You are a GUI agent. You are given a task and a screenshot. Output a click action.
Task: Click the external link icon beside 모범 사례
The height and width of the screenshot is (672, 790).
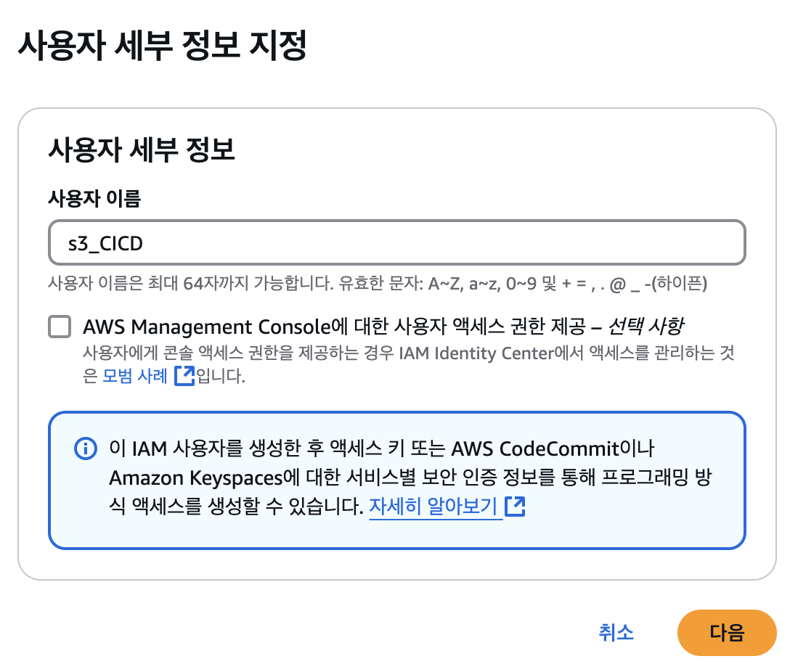tap(184, 375)
